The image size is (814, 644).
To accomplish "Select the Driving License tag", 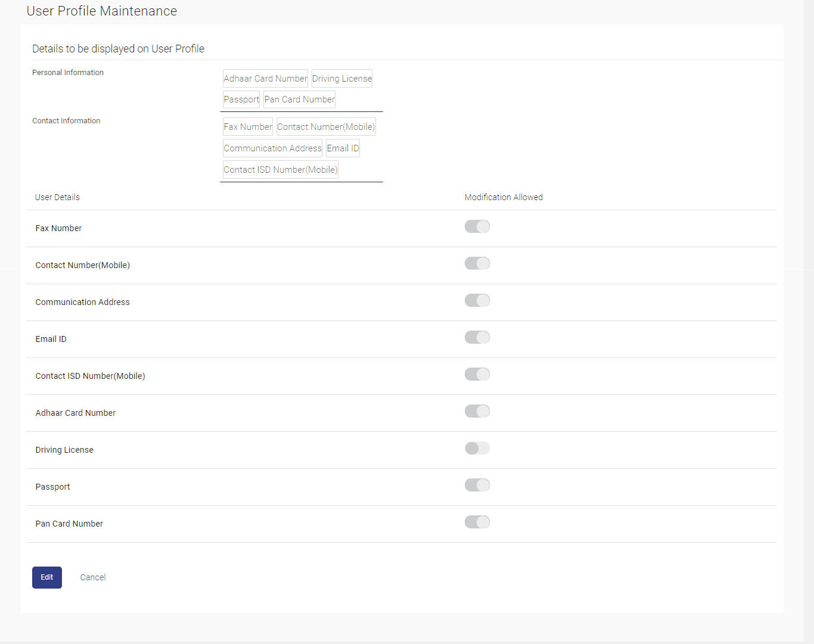I will 341,79.
